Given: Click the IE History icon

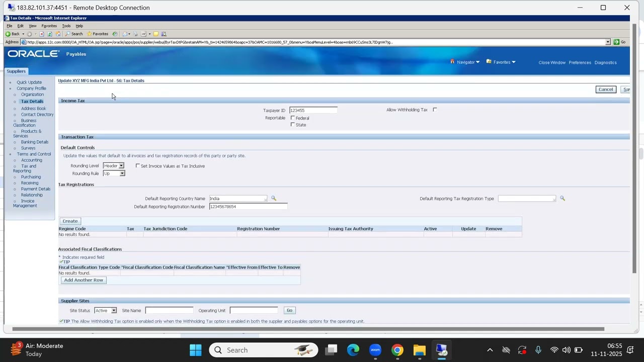Looking at the screenshot, I should pyautogui.click(x=115, y=34).
